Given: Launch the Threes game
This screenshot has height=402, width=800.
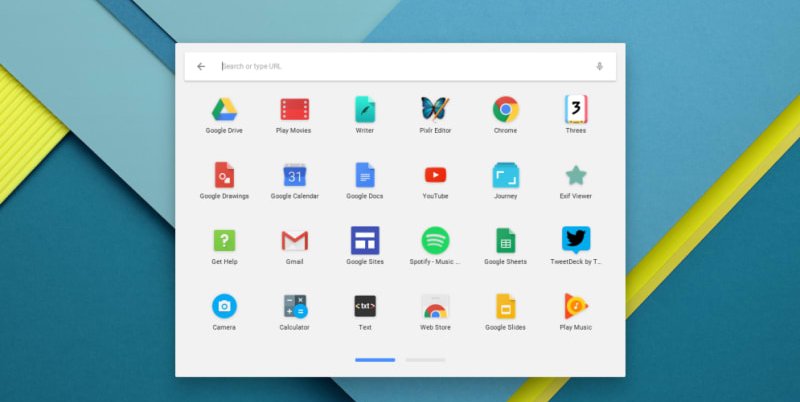Looking at the screenshot, I should pos(576,109).
